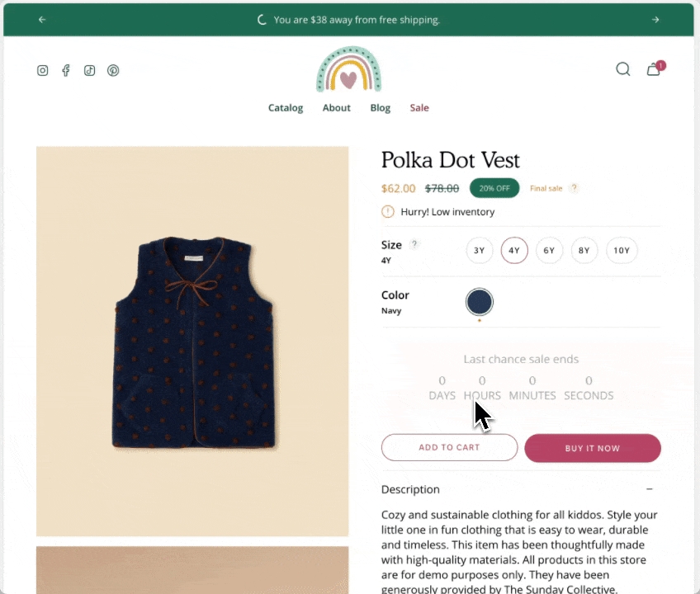Collapse the Description section
Image resolution: width=700 pixels, height=594 pixels.
(x=650, y=489)
